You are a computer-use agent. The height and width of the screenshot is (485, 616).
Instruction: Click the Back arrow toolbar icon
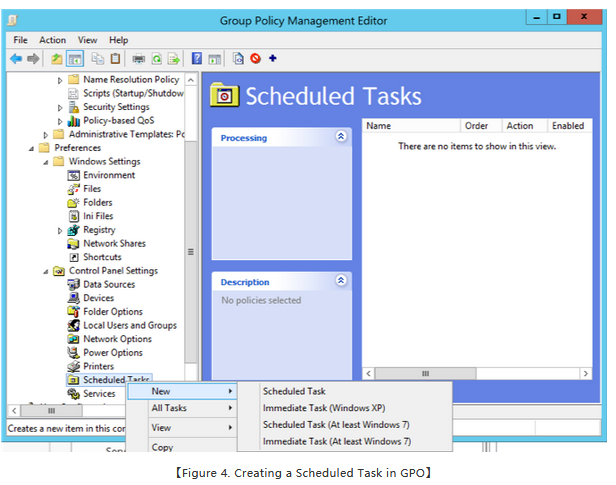[x=16, y=59]
